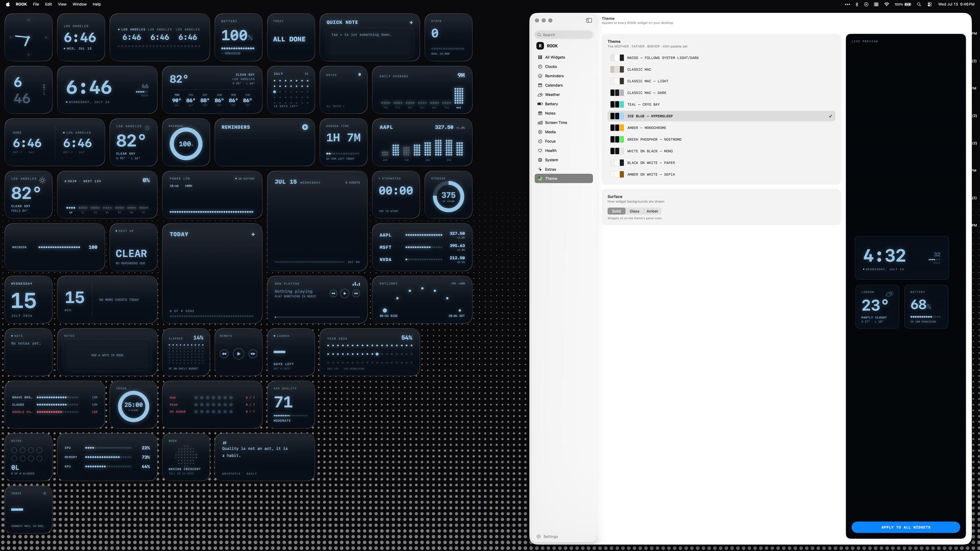Click ALL NOTES link in Notes widget
The image size is (980, 551).
point(335,106)
